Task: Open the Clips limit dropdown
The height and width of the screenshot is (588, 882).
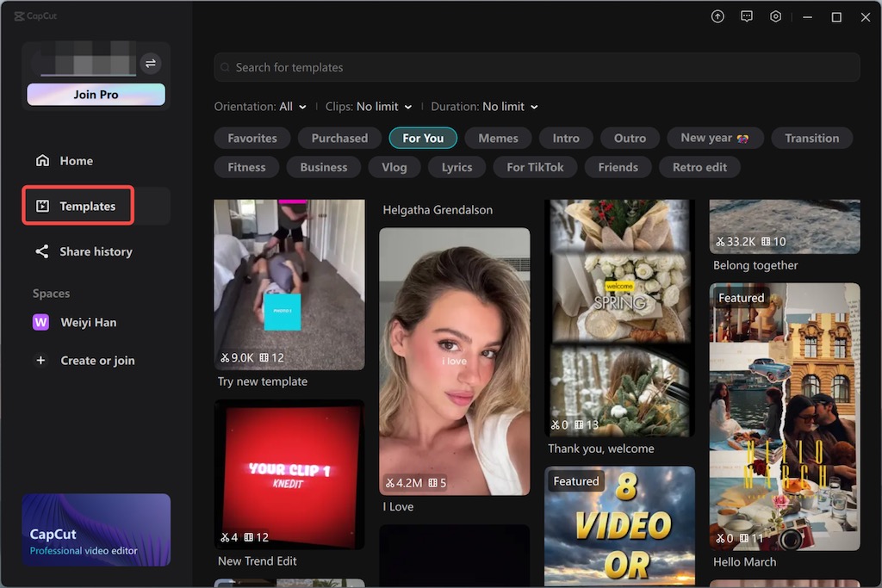Action: (369, 106)
